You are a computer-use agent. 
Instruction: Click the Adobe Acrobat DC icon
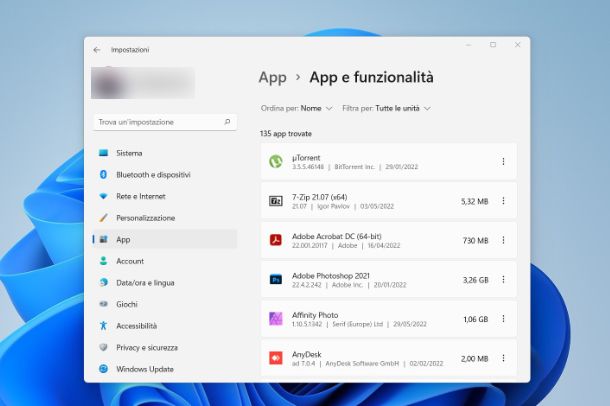(276, 240)
